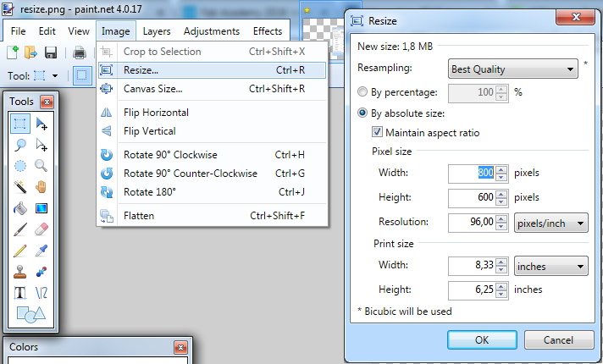Image resolution: width=603 pixels, height=364 pixels.
Task: Click the New file toolbar icon
Action: [x=13, y=52]
